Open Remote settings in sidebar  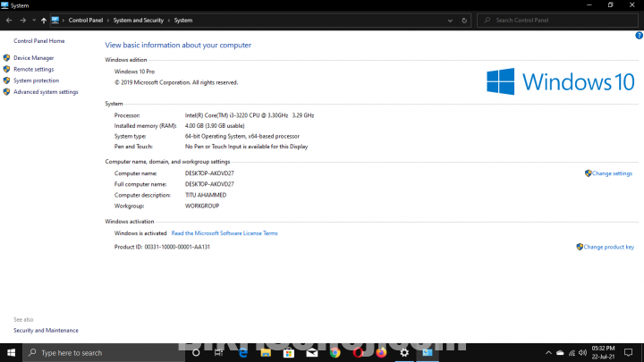33,69
